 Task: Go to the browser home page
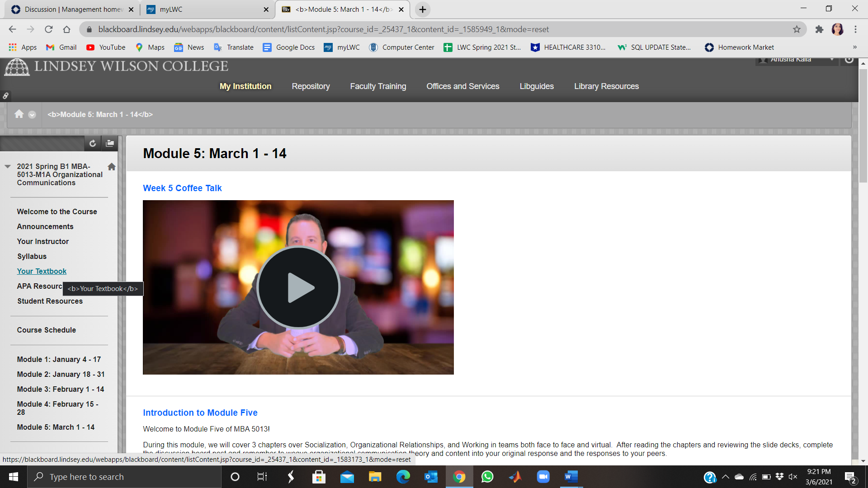click(66, 29)
